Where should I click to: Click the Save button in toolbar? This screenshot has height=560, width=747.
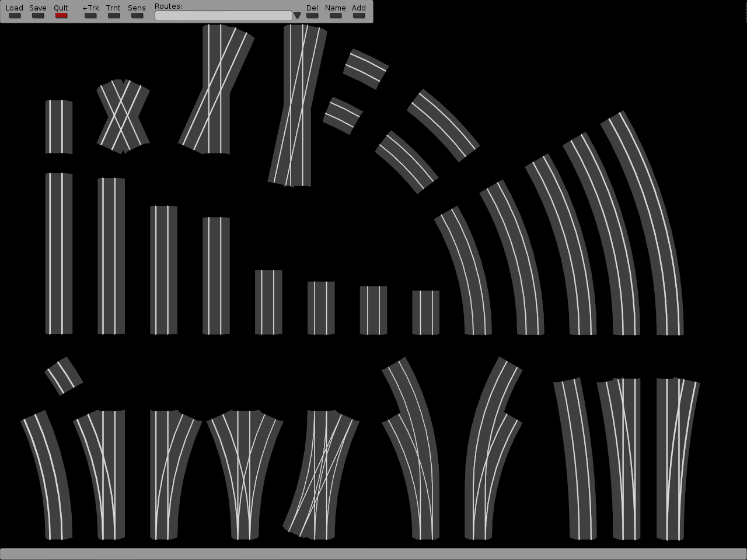[38, 15]
